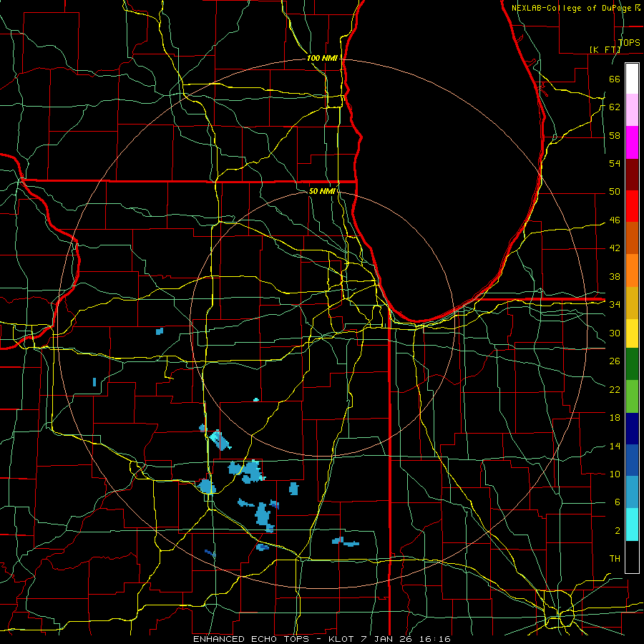
Task: Click the white swatch in the tops legend
Action: (632, 79)
